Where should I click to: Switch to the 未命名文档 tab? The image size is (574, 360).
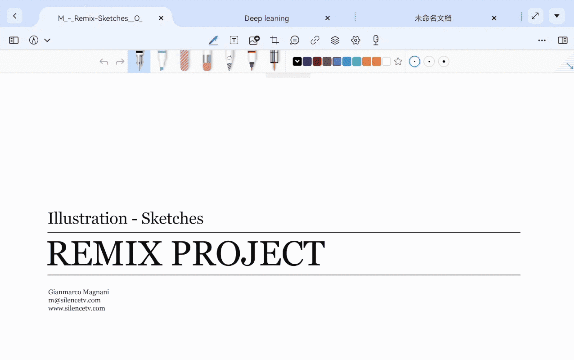tap(433, 18)
